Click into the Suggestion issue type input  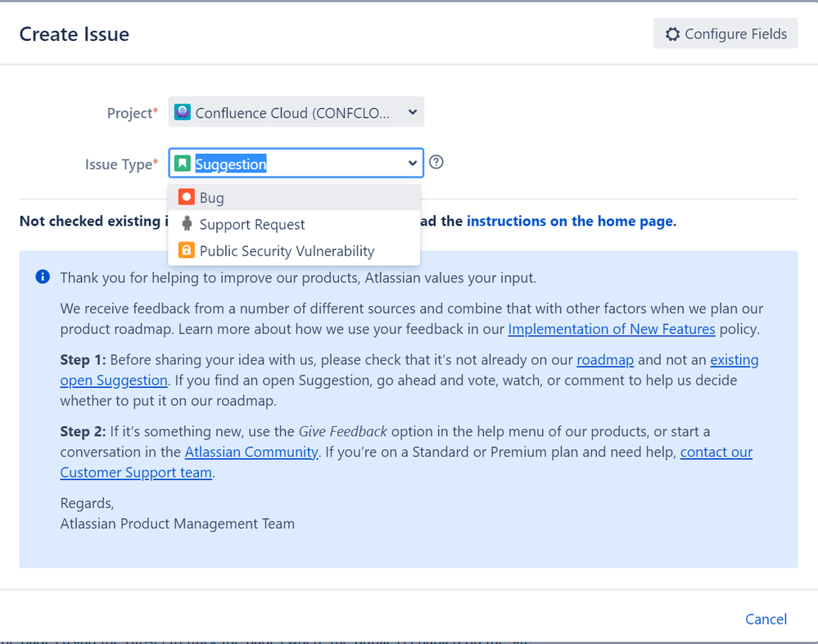point(297,164)
